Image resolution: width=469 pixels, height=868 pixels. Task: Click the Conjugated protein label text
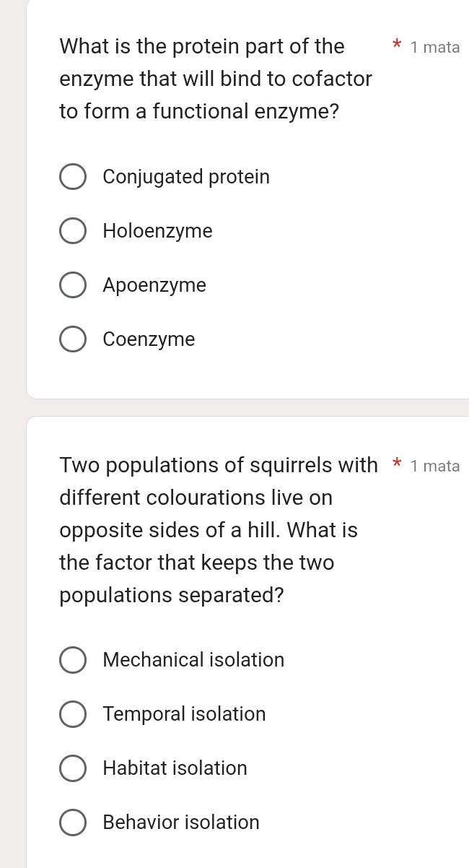pyautogui.click(x=186, y=176)
